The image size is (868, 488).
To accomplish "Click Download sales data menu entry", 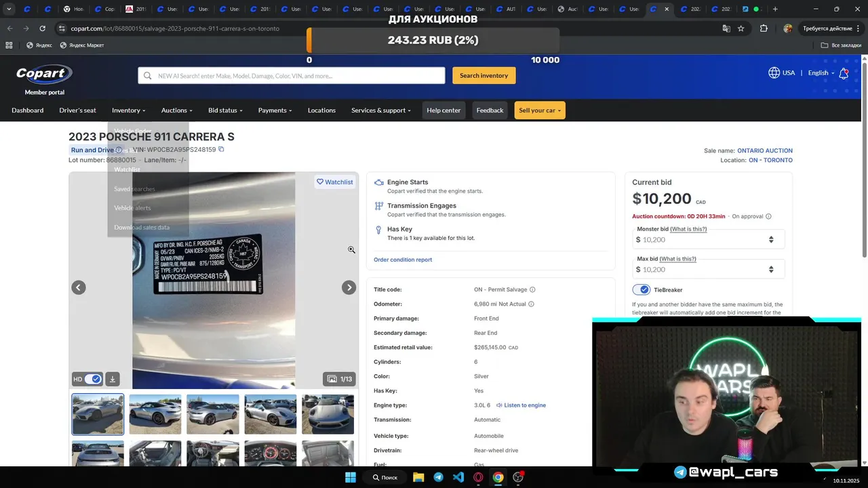I will tap(142, 227).
